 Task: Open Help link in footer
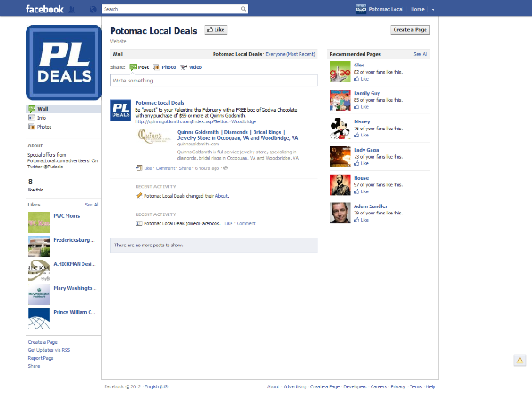[x=431, y=386]
